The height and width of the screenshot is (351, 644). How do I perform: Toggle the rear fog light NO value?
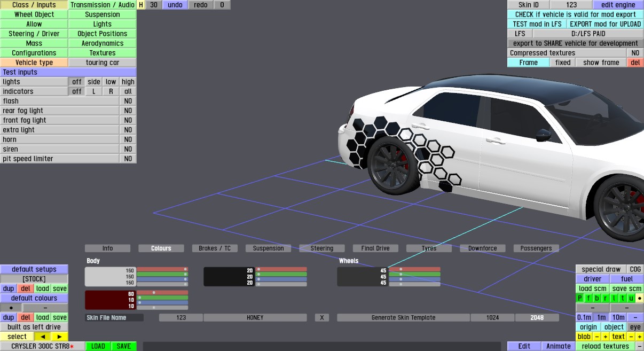[128, 111]
